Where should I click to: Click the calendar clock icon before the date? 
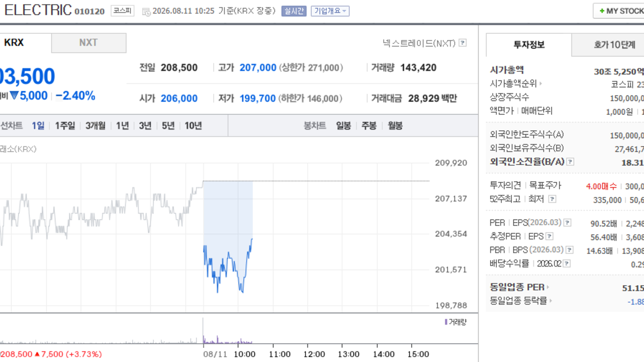[x=146, y=11]
